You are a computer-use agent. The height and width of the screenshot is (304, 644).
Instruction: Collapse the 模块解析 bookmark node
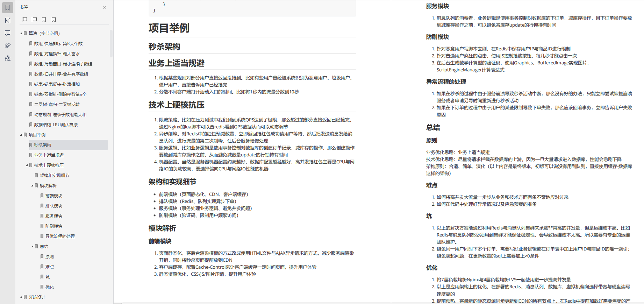click(x=32, y=186)
